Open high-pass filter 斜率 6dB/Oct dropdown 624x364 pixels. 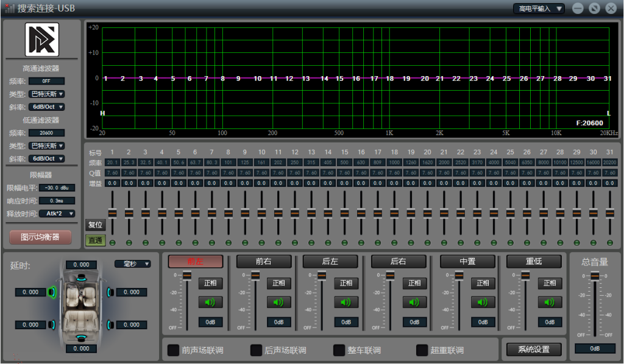point(46,107)
